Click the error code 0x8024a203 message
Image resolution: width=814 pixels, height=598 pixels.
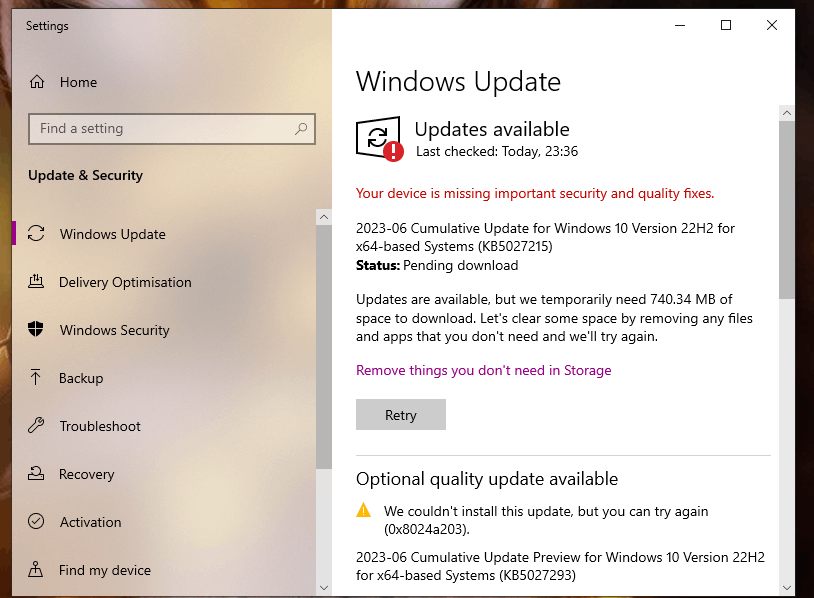coord(546,520)
